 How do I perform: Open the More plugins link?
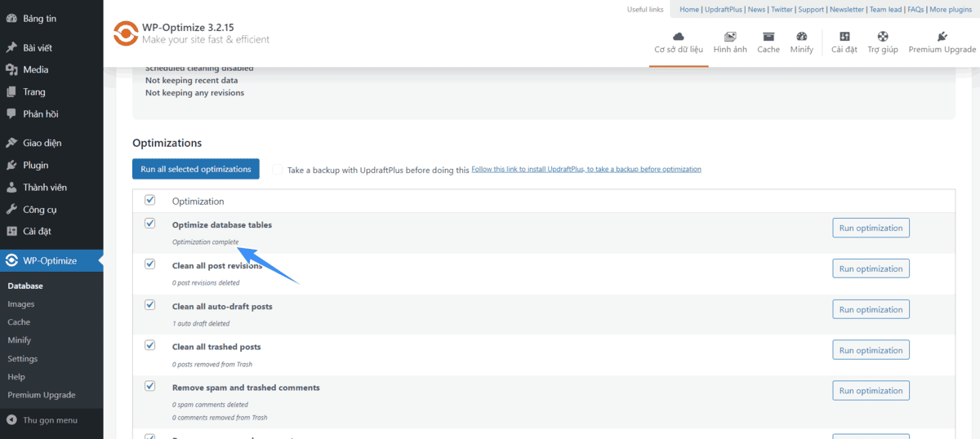point(951,10)
